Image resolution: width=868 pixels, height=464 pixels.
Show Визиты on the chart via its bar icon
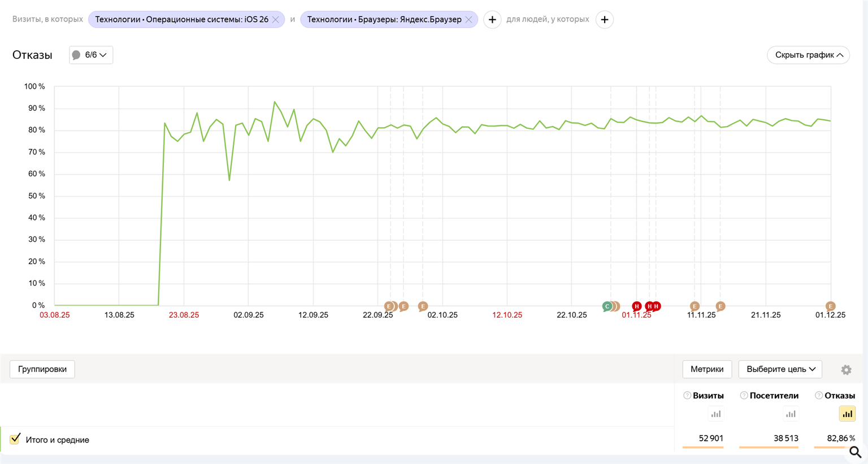point(716,414)
